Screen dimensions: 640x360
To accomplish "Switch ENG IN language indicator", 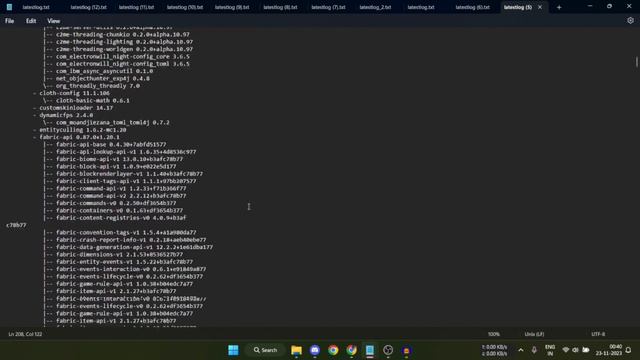I will (550, 350).
